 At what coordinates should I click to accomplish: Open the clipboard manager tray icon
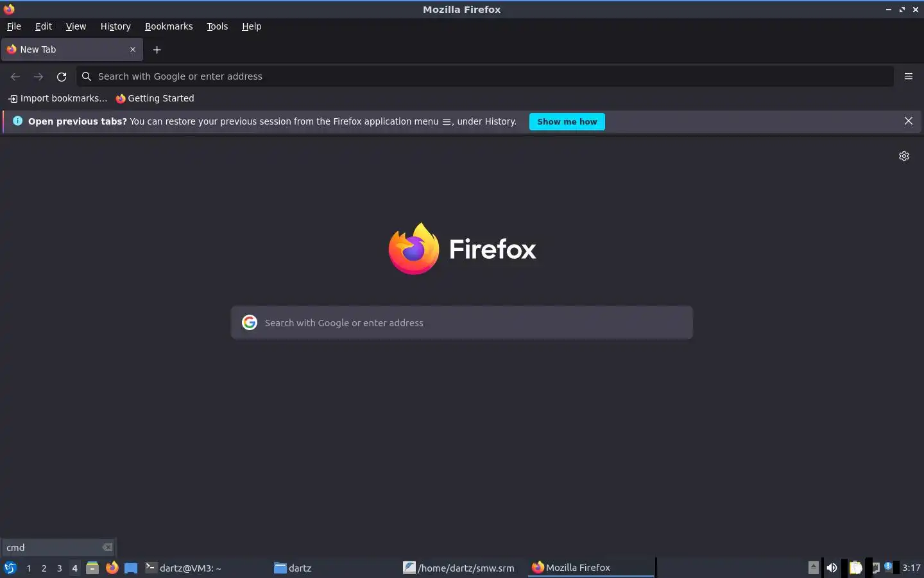[855, 568]
